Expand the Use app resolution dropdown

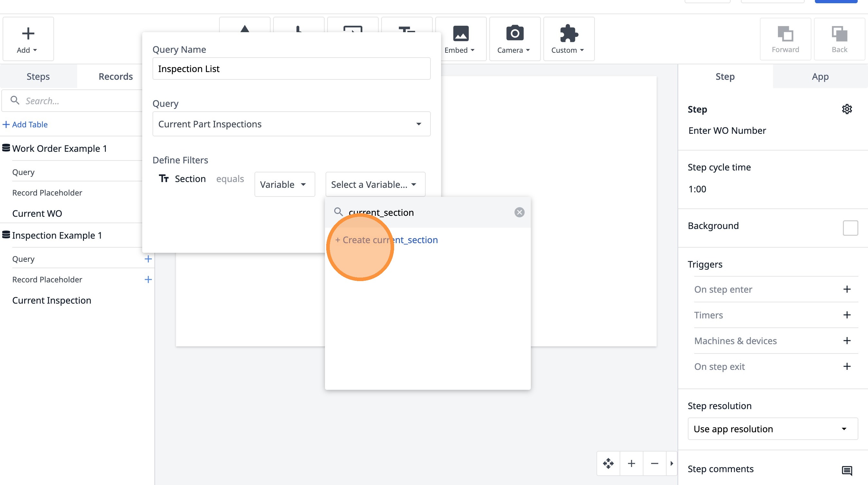[772, 429]
